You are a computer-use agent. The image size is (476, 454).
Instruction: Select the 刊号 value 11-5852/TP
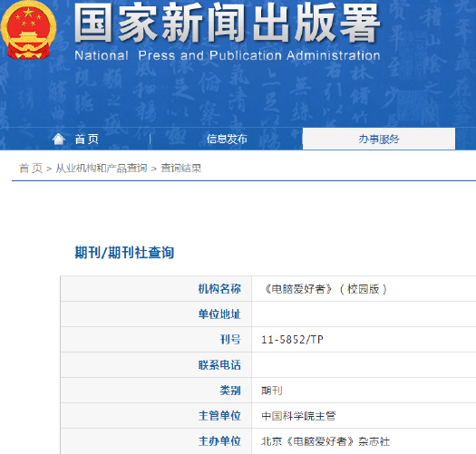click(x=292, y=340)
